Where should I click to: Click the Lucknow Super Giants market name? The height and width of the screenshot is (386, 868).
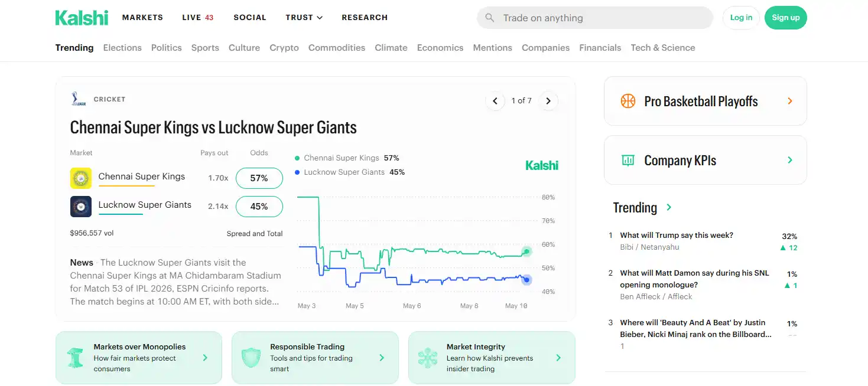pyautogui.click(x=145, y=205)
